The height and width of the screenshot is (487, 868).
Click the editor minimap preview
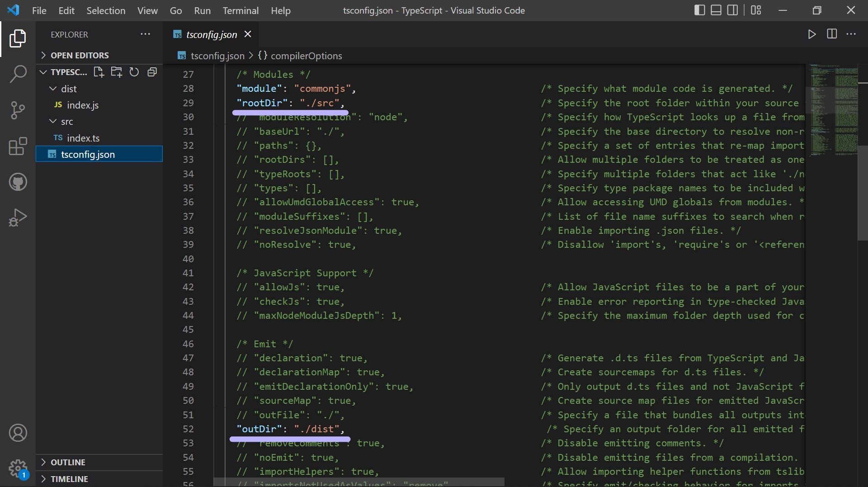coord(833,109)
